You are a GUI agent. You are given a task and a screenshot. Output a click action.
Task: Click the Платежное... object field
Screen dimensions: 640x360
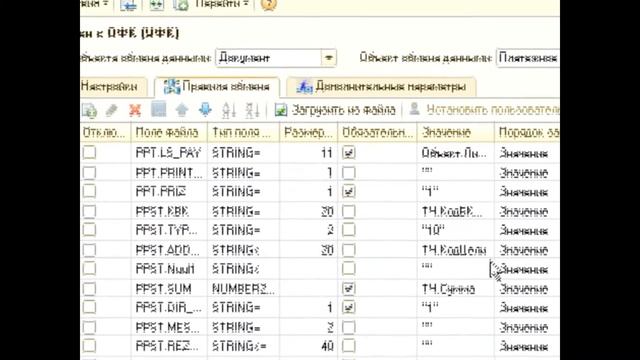pyautogui.click(x=528, y=58)
